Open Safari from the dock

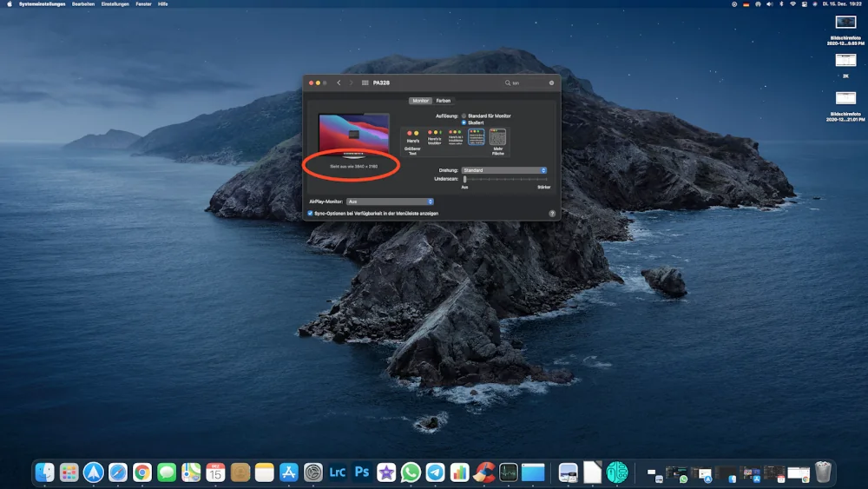point(118,472)
